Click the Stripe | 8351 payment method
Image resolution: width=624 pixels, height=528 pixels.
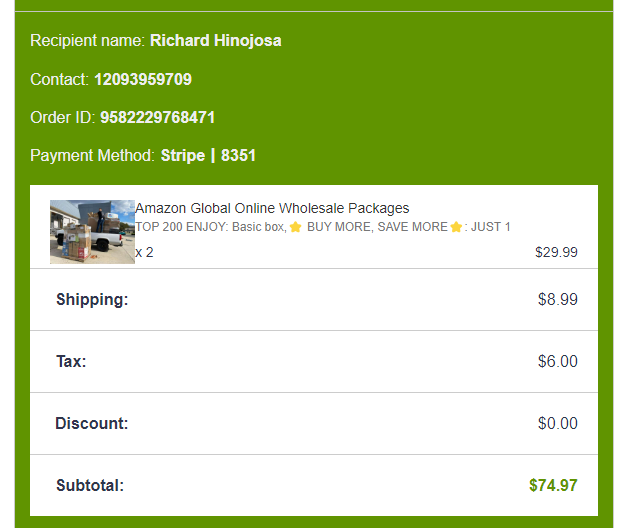208,155
